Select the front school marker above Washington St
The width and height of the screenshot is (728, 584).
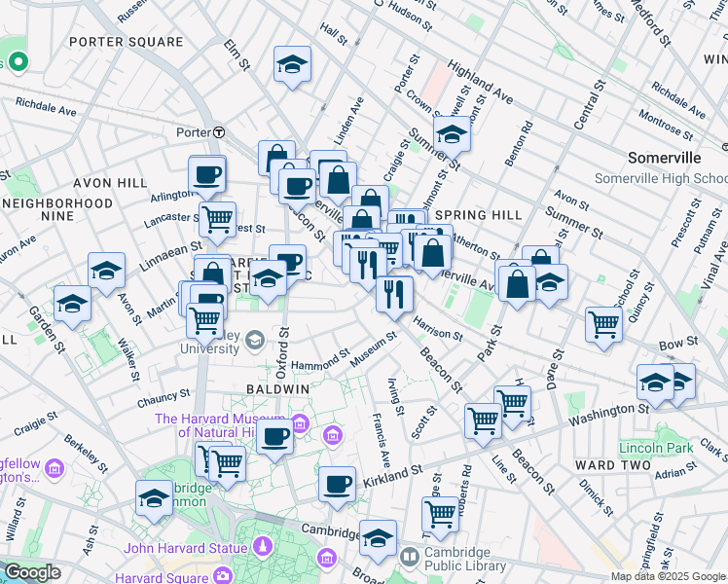click(656, 383)
